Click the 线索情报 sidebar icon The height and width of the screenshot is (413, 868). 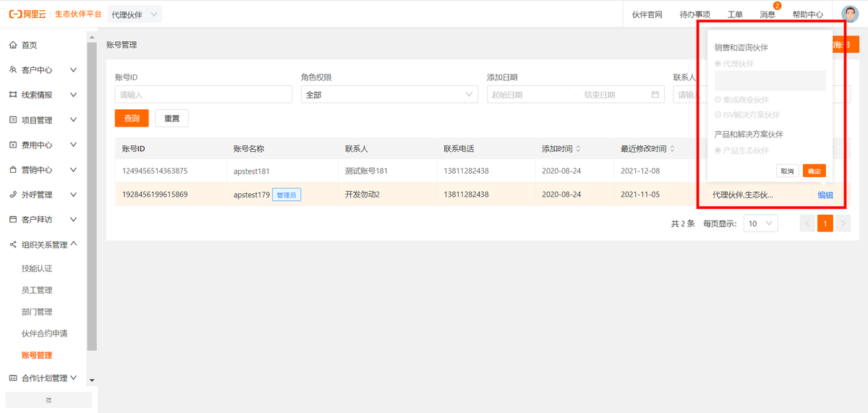13,95
